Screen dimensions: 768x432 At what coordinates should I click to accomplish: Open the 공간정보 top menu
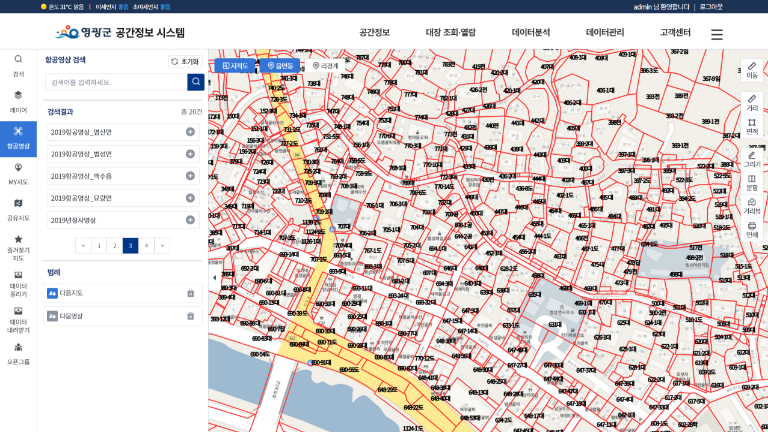click(x=374, y=33)
